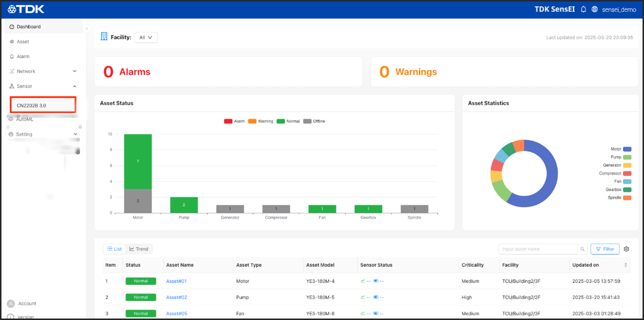Toggle Offline series in chart legend
Screen dimensions: 644x320
pos(314,121)
